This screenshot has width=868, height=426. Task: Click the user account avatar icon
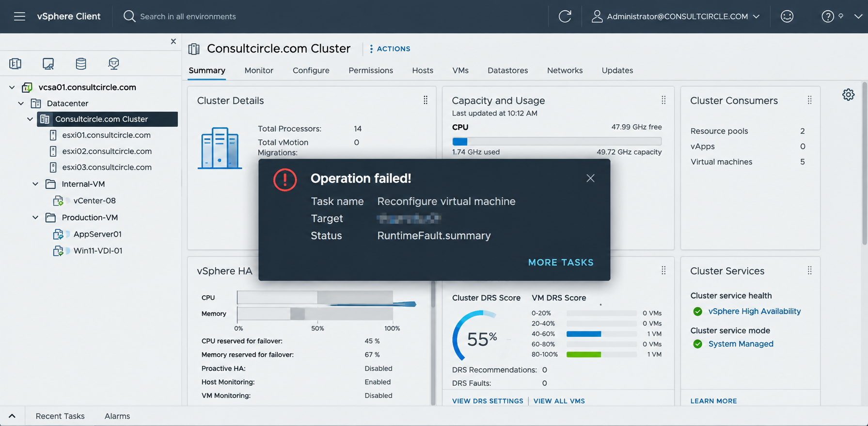tap(597, 16)
